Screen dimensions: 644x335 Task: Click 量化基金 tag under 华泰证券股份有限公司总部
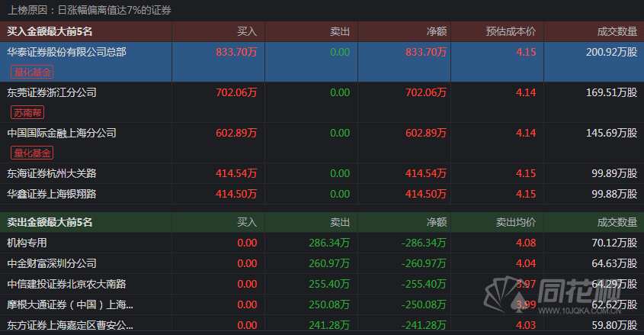click(x=32, y=72)
